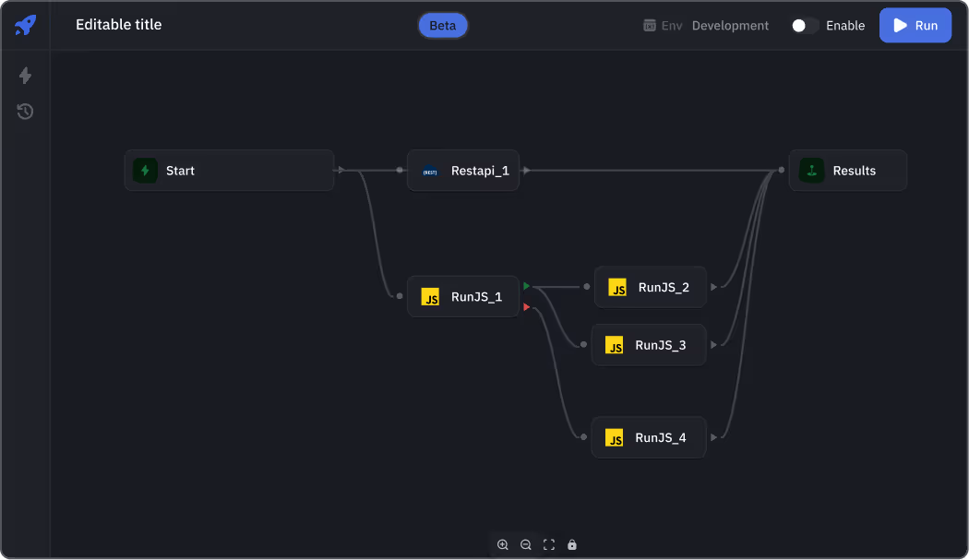969x560 pixels.
Task: Select the Start node
Action: coord(229,171)
